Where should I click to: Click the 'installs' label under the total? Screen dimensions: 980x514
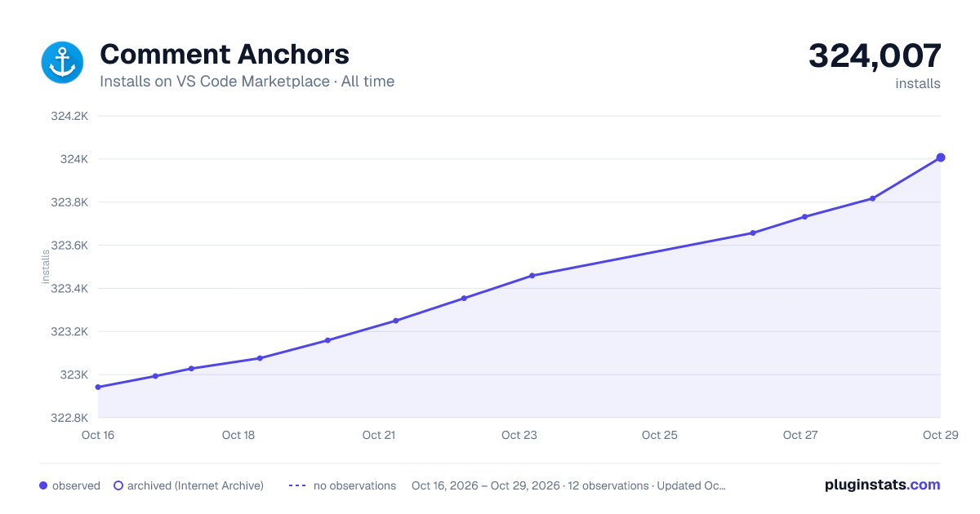click(918, 83)
